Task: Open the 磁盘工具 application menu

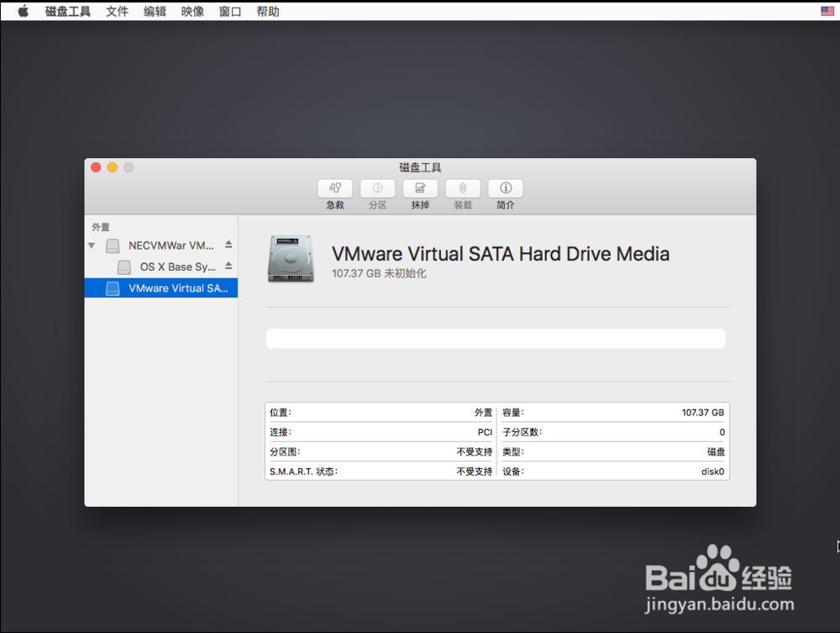Action: coord(67,11)
